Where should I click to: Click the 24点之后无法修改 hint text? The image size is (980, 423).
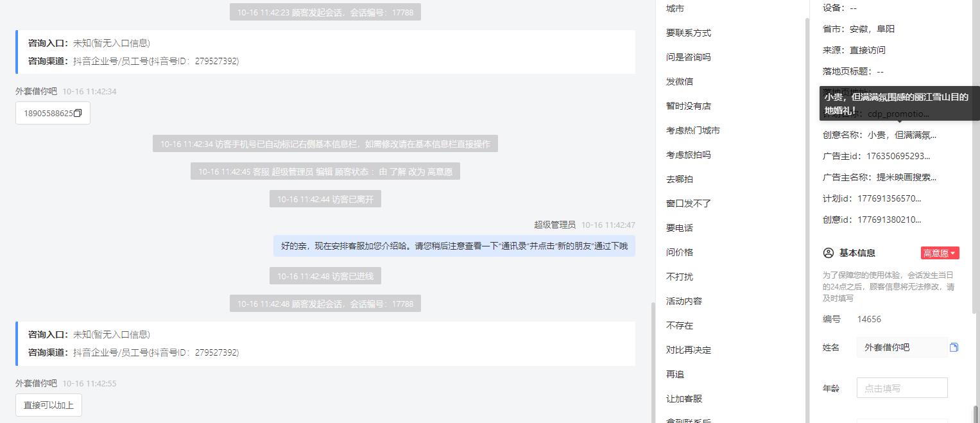[x=888, y=286]
